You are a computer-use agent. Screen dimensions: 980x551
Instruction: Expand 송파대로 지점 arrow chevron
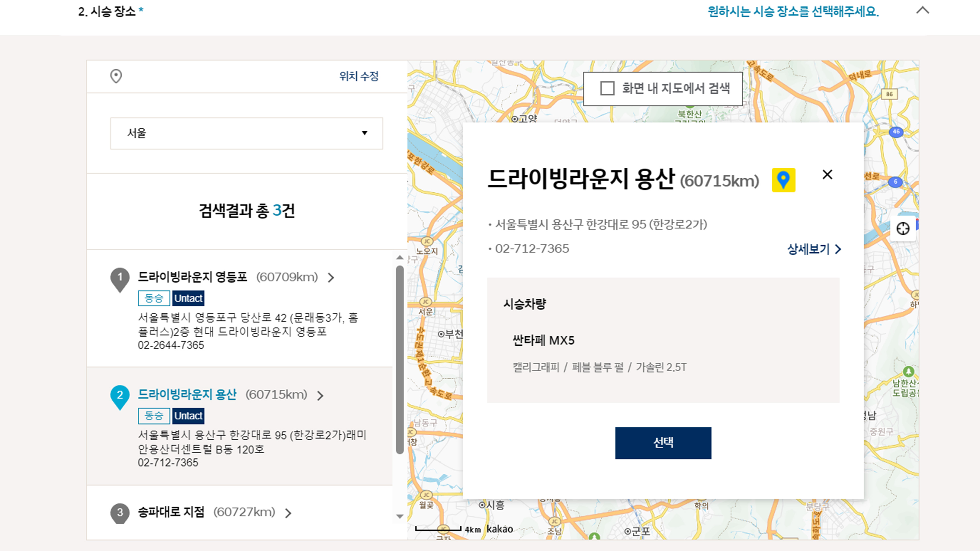[x=289, y=513]
